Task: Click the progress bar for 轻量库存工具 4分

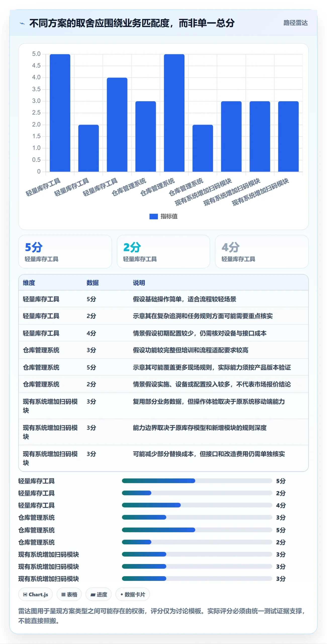Action: tap(197, 505)
